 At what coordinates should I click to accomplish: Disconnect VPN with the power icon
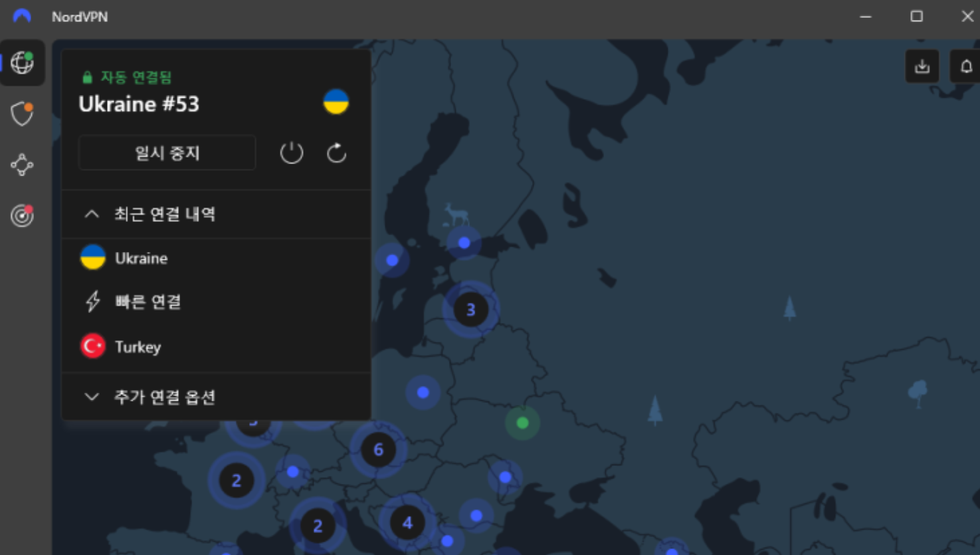pyautogui.click(x=291, y=153)
